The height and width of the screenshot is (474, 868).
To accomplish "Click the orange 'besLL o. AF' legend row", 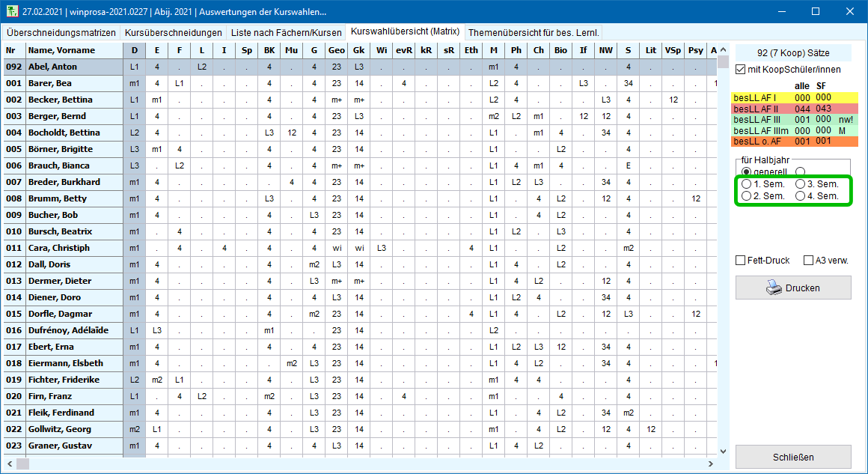I will pyautogui.click(x=792, y=141).
